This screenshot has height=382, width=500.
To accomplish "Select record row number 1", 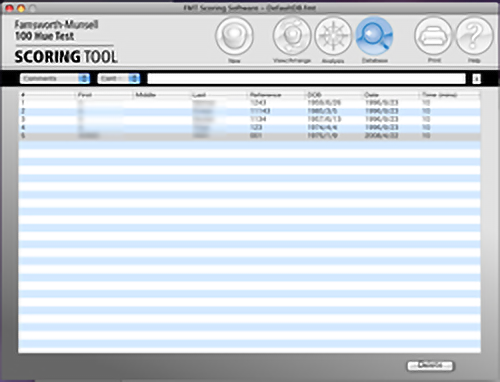I will (x=249, y=103).
